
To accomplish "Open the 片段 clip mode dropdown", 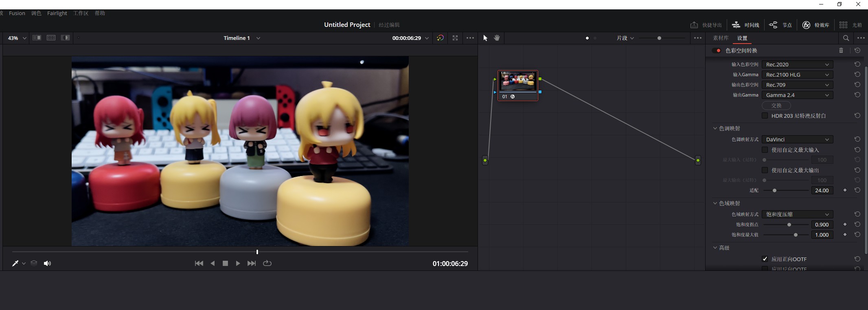I will (625, 38).
